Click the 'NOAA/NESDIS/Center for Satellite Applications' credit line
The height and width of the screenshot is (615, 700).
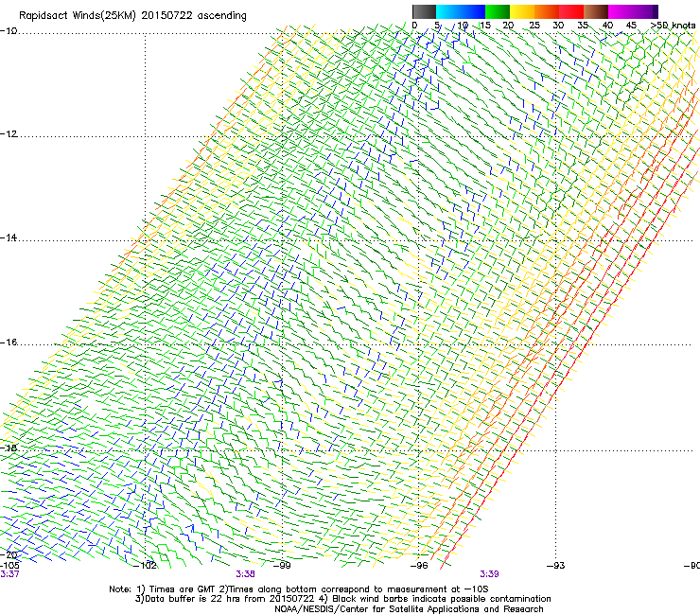point(409,609)
